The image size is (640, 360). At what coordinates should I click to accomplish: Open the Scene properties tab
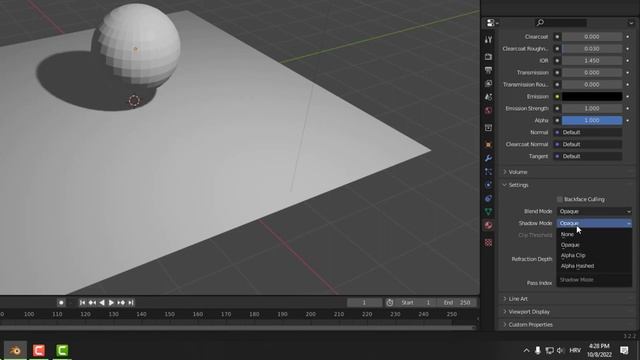(489, 97)
